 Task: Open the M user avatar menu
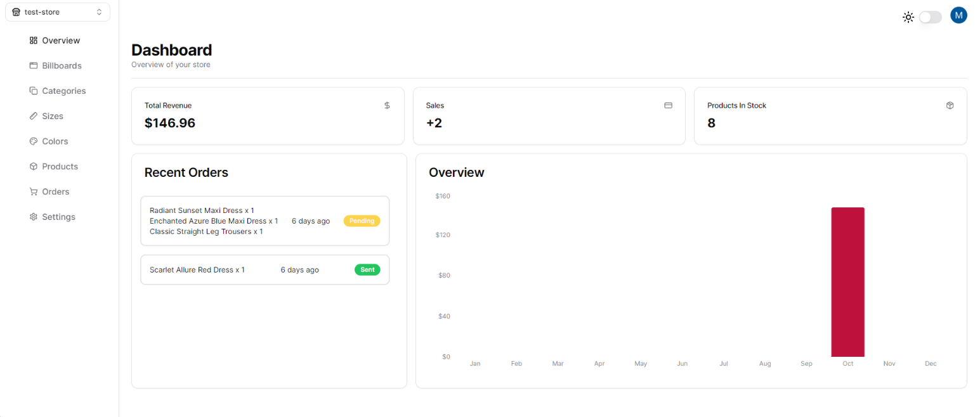click(959, 15)
